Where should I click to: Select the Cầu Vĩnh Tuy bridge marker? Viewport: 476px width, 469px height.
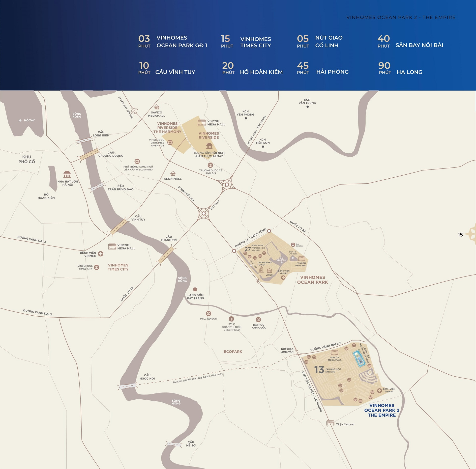(118, 227)
